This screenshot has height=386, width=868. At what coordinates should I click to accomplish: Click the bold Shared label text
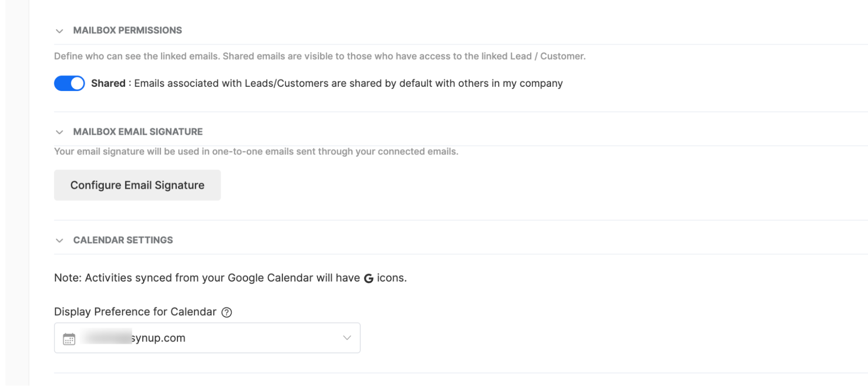click(108, 83)
